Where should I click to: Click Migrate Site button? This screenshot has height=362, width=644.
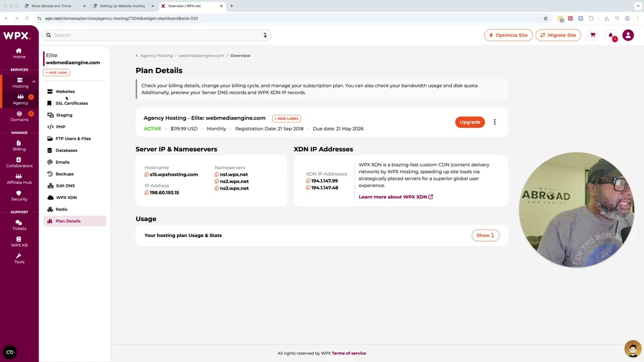(x=558, y=35)
